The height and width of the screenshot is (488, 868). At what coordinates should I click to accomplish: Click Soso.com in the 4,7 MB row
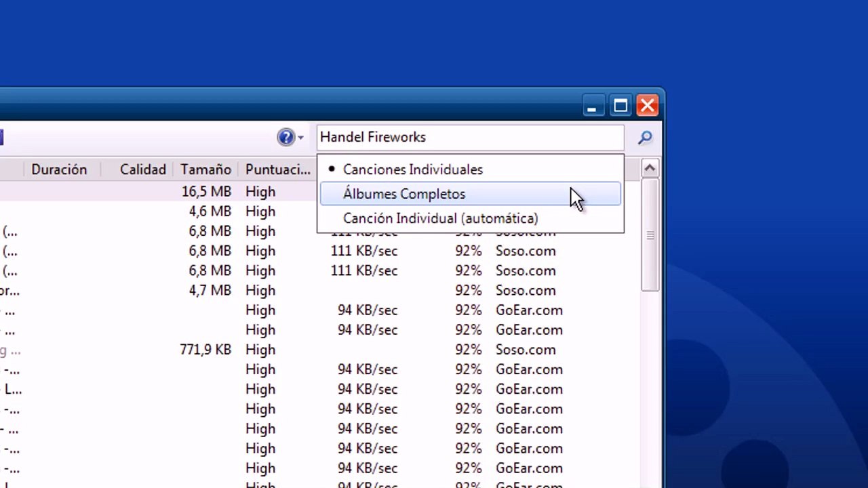[526, 290]
